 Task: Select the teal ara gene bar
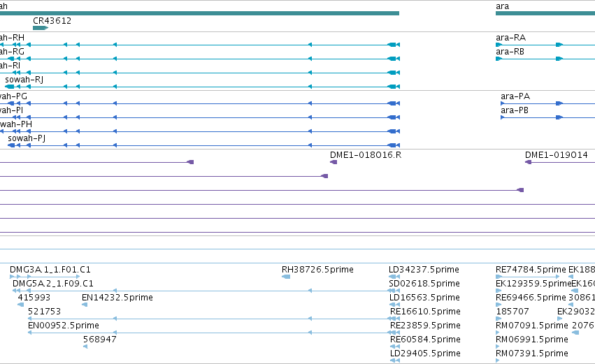(x=545, y=13)
